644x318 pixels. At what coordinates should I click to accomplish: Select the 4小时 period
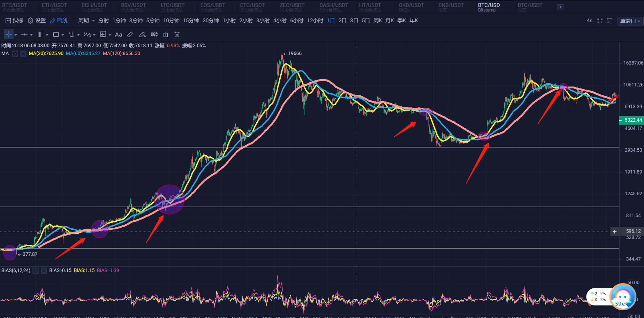[280, 21]
